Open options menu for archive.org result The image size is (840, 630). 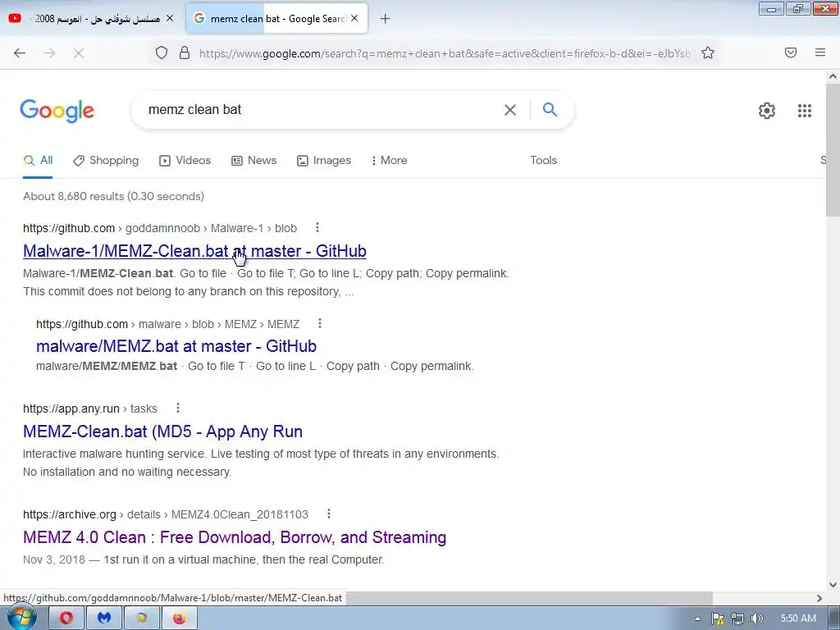329,514
